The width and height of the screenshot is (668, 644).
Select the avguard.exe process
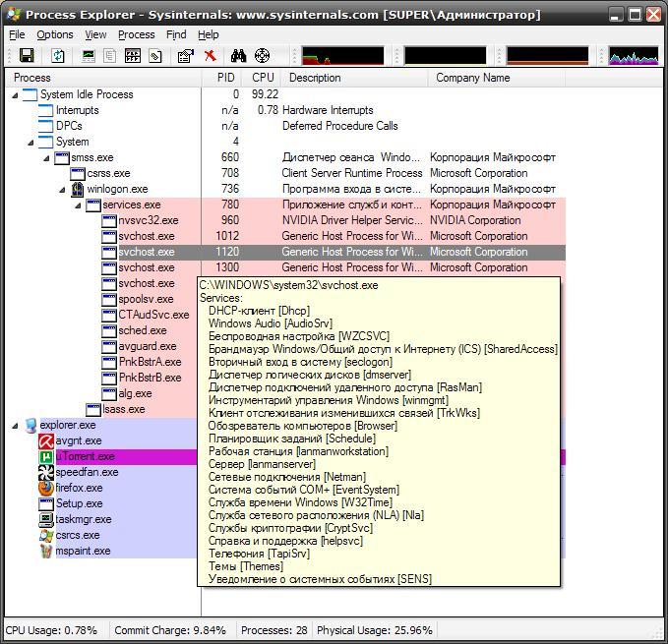147,346
